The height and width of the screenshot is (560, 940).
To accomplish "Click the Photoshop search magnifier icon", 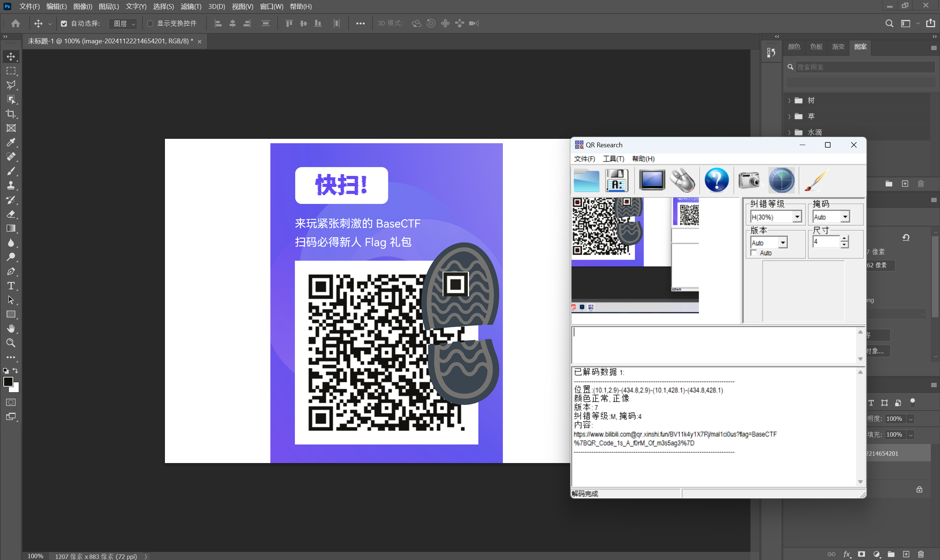I will 889,24.
